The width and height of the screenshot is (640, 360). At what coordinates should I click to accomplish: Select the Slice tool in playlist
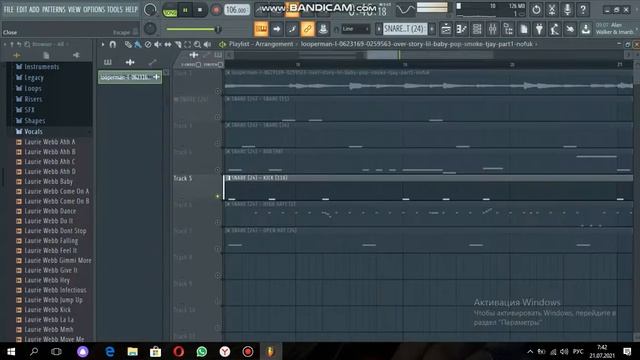[178, 44]
